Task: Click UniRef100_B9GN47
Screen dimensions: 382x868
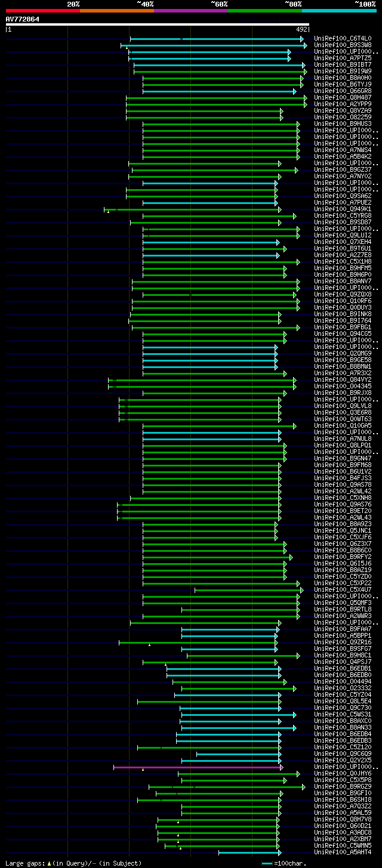Action: click(343, 458)
